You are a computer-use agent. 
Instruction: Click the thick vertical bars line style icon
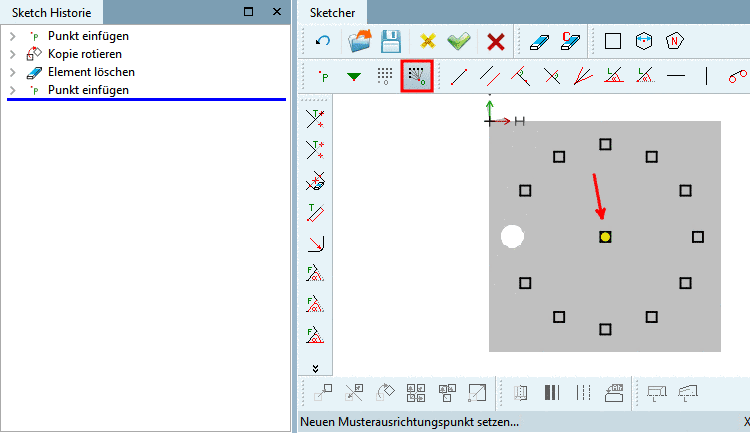coord(551,393)
